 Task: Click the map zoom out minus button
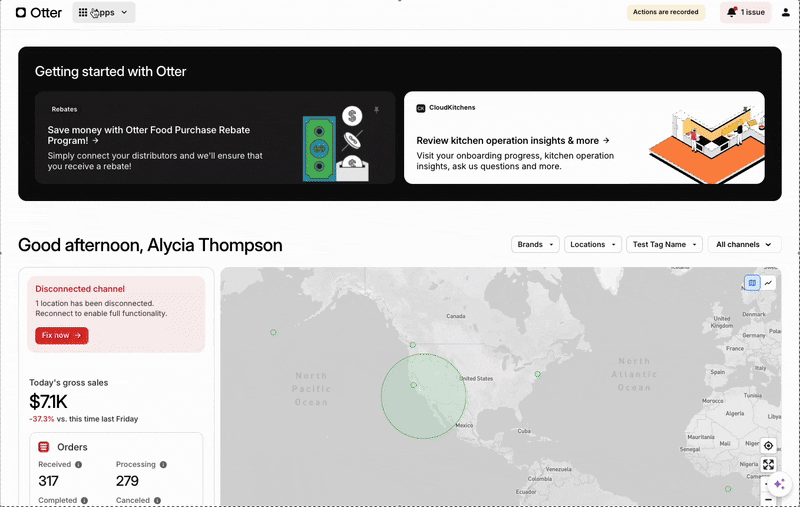pos(768,500)
